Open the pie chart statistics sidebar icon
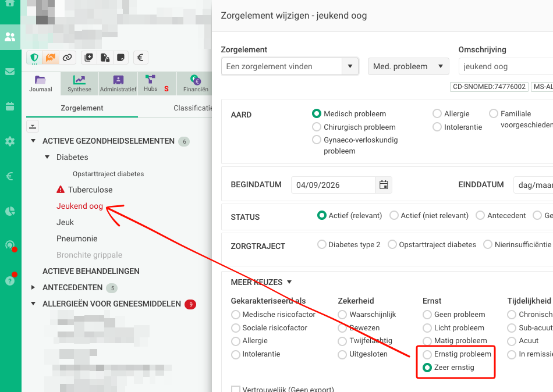553x392 pixels. (10, 211)
